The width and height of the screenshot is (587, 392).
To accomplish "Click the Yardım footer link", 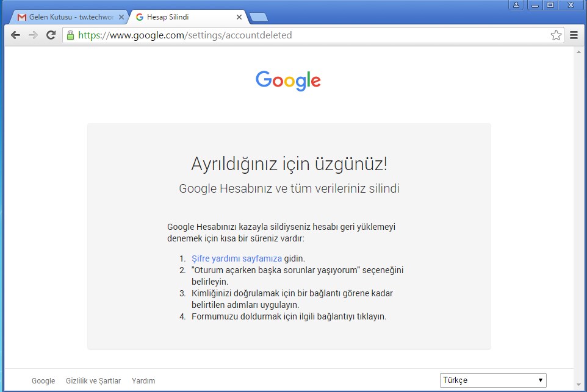I will click(x=143, y=381).
